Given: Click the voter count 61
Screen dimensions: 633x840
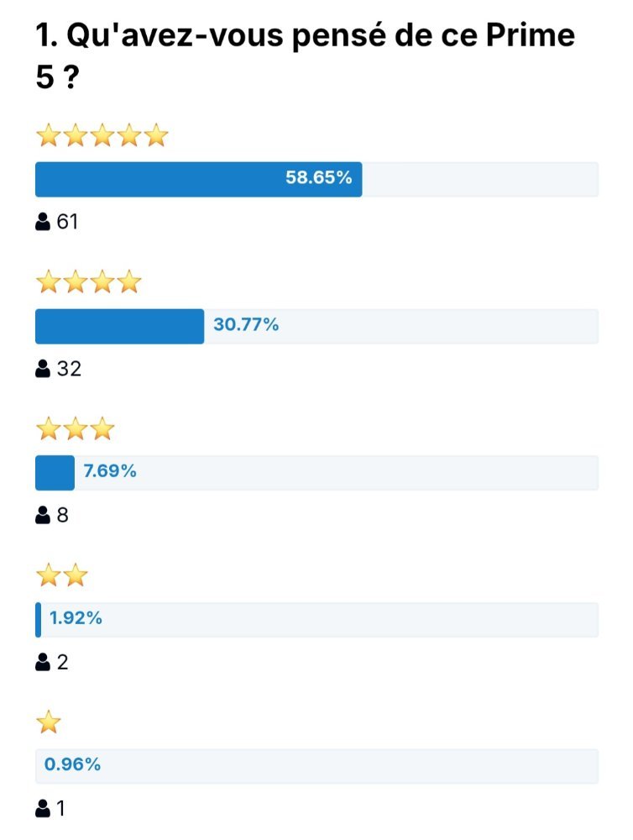Looking at the screenshot, I should tap(67, 221).
